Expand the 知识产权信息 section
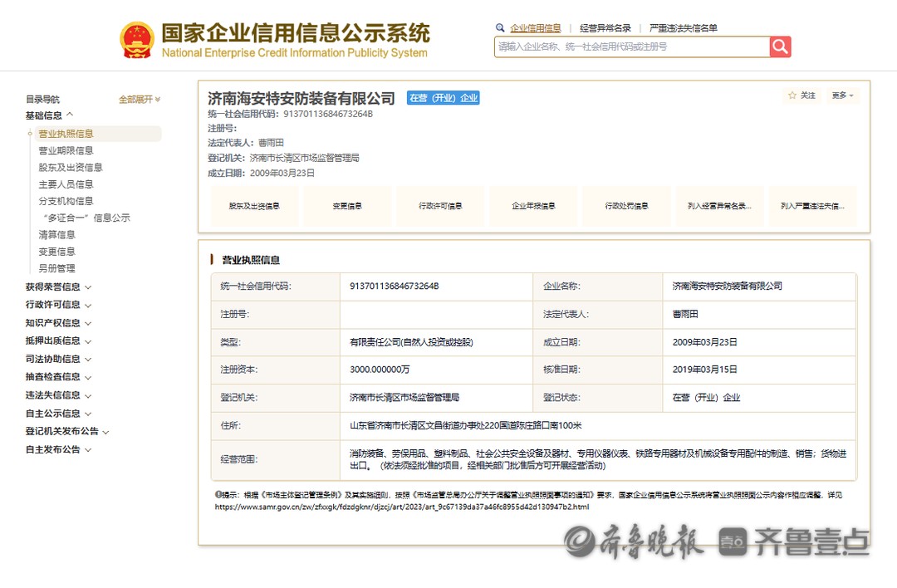Image resolution: width=897 pixels, height=588 pixels. [58, 323]
